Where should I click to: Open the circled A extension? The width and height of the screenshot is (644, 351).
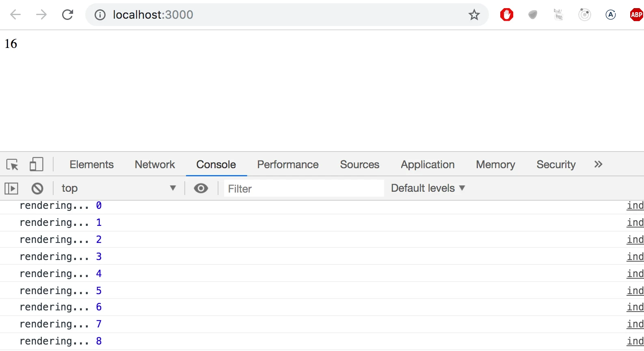[611, 15]
